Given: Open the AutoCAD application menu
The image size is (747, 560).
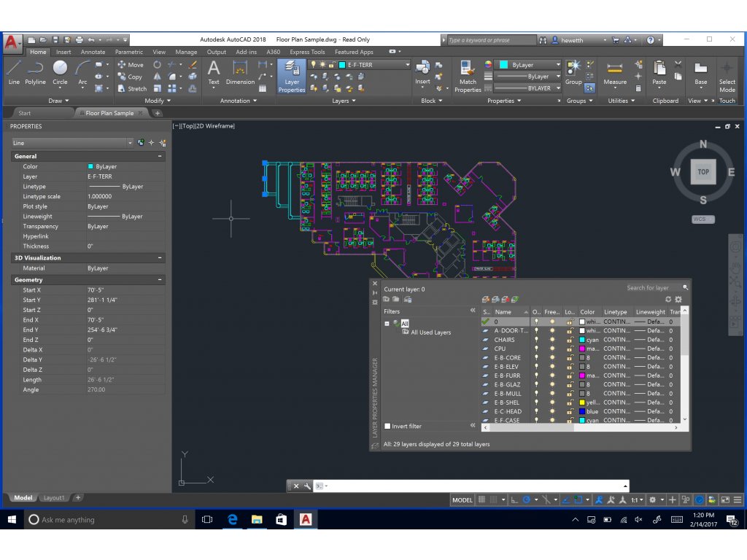Looking at the screenshot, I should (x=12, y=43).
